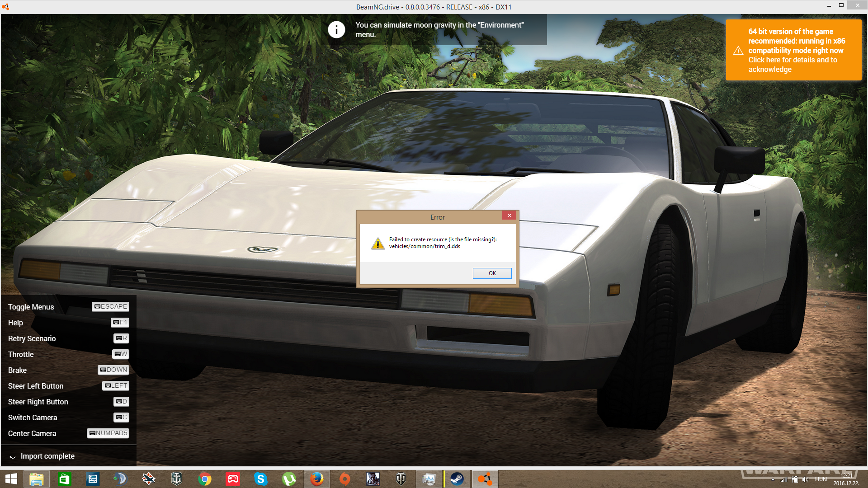Click the yellow warning icon in the Error dialog

pos(377,244)
